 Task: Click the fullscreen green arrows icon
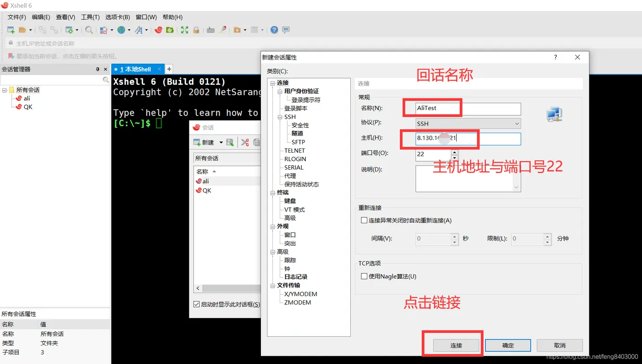point(184,30)
